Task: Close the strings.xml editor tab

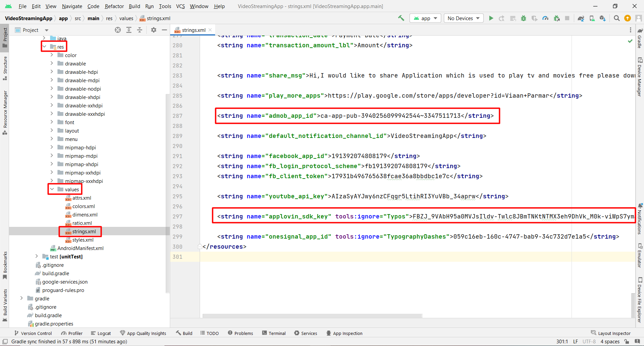Action: [210, 30]
